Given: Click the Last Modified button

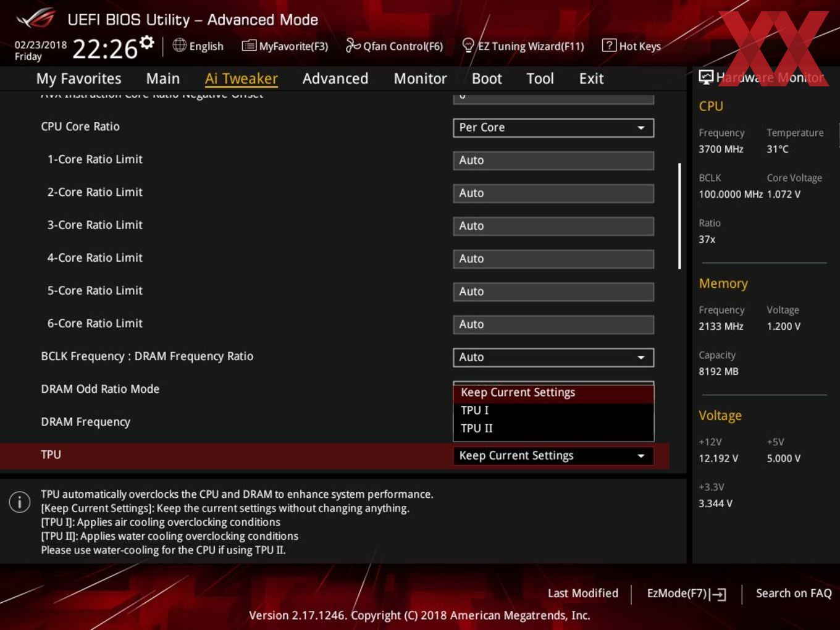Looking at the screenshot, I should 583,594.
